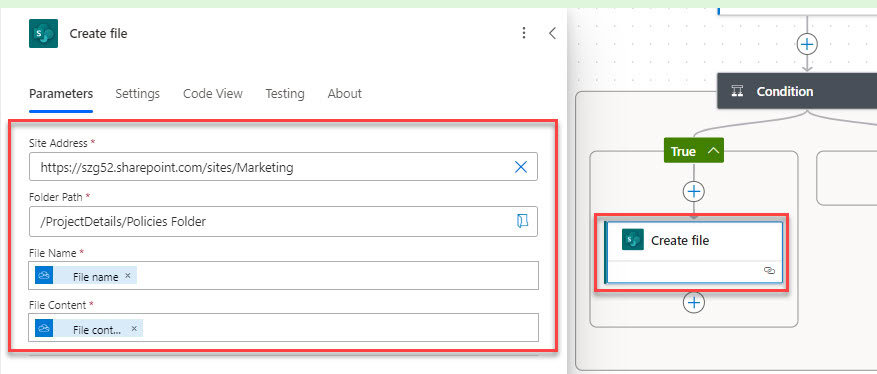877x374 pixels.
Task: Open the About tab
Action: pos(345,93)
